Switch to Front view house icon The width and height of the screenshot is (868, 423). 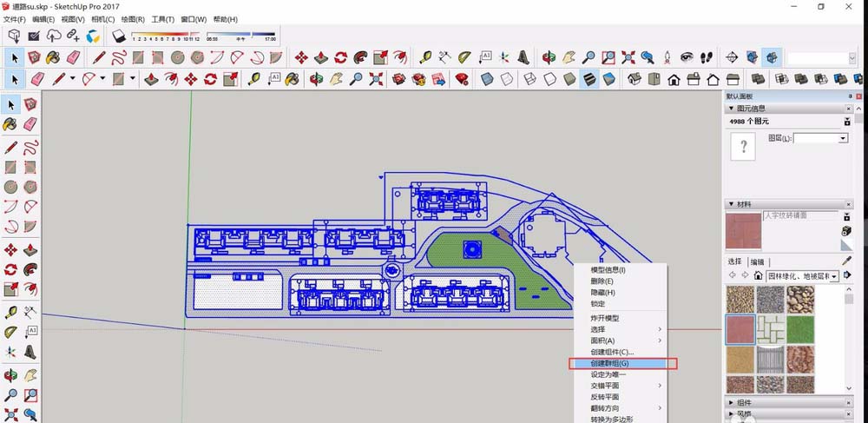674,79
